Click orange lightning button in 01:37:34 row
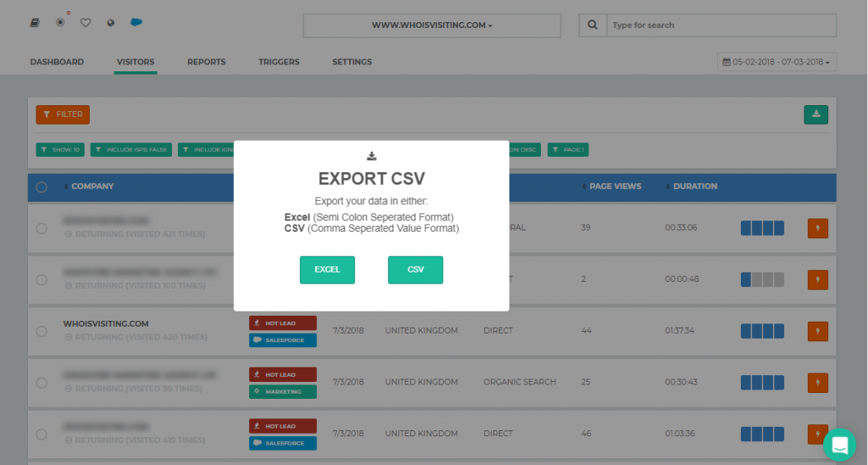 click(x=818, y=332)
